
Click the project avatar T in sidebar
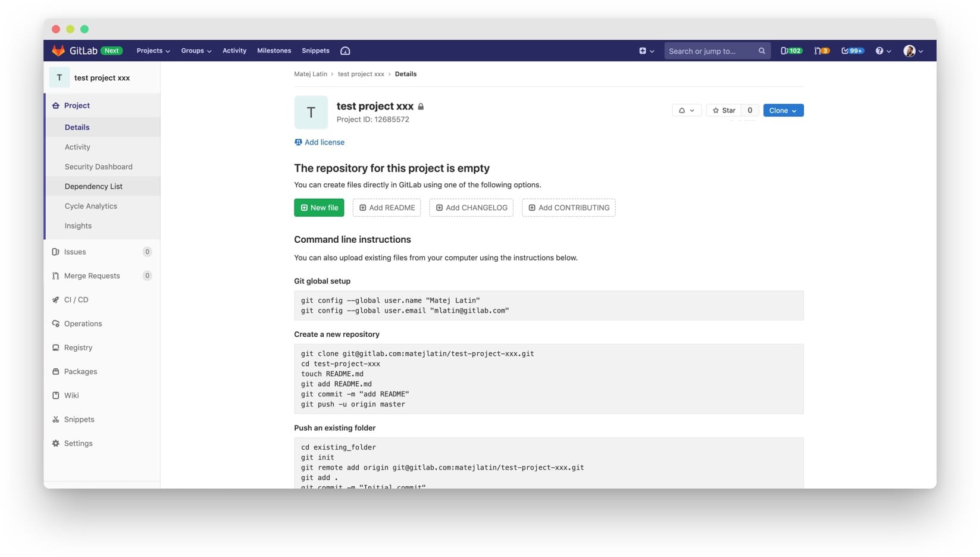59,77
